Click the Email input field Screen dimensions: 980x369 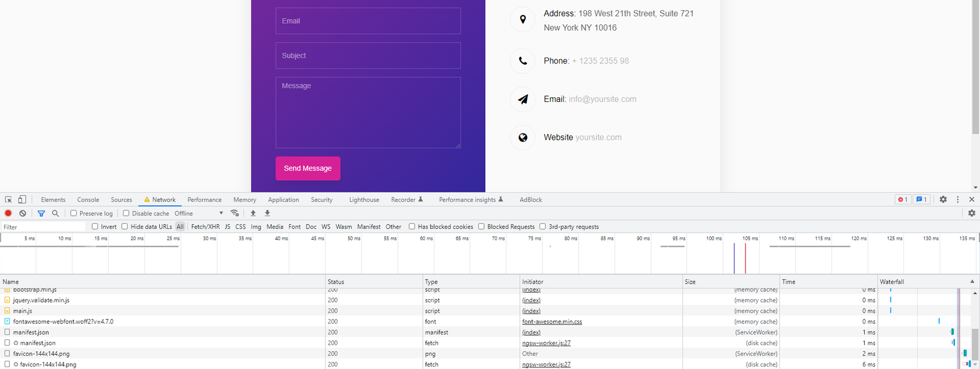point(368,21)
